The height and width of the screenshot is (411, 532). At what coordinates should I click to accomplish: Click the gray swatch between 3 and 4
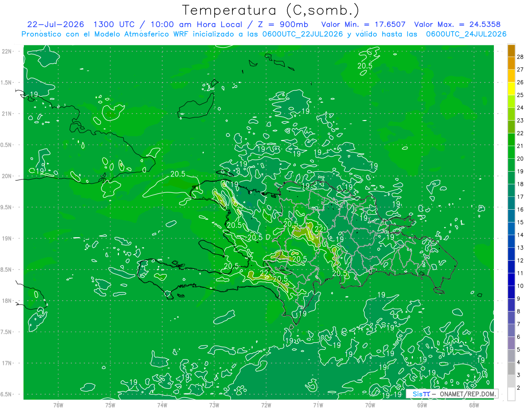(511, 369)
